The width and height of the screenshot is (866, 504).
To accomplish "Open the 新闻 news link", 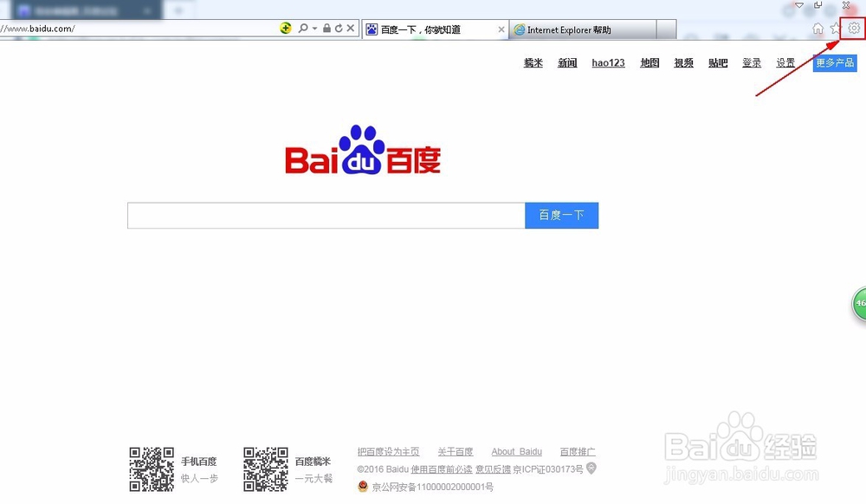I will click(x=567, y=63).
